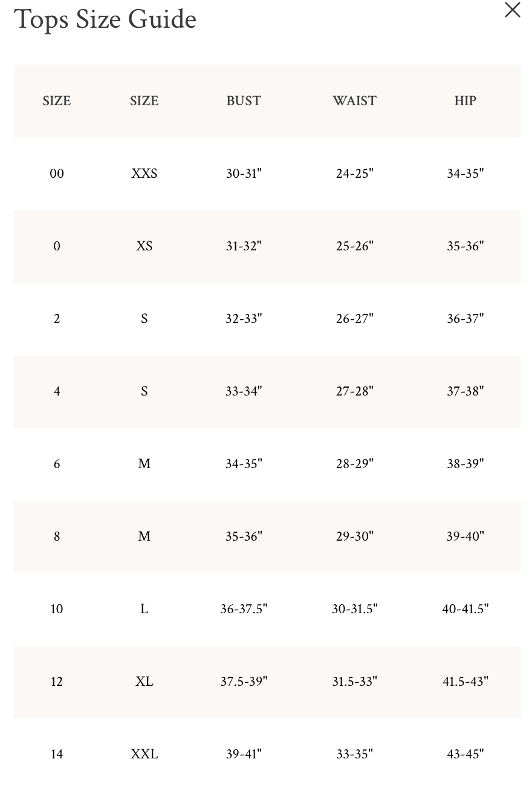Image resolution: width=532 pixels, height=785 pixels.
Task: Click hip measurement 43-45"
Action: point(465,754)
